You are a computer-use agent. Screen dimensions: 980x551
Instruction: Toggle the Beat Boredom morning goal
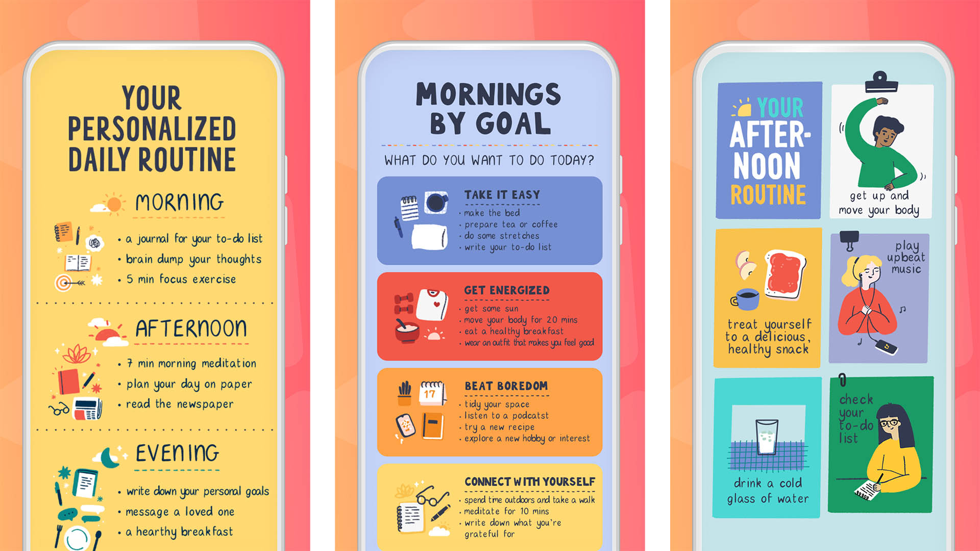point(490,410)
